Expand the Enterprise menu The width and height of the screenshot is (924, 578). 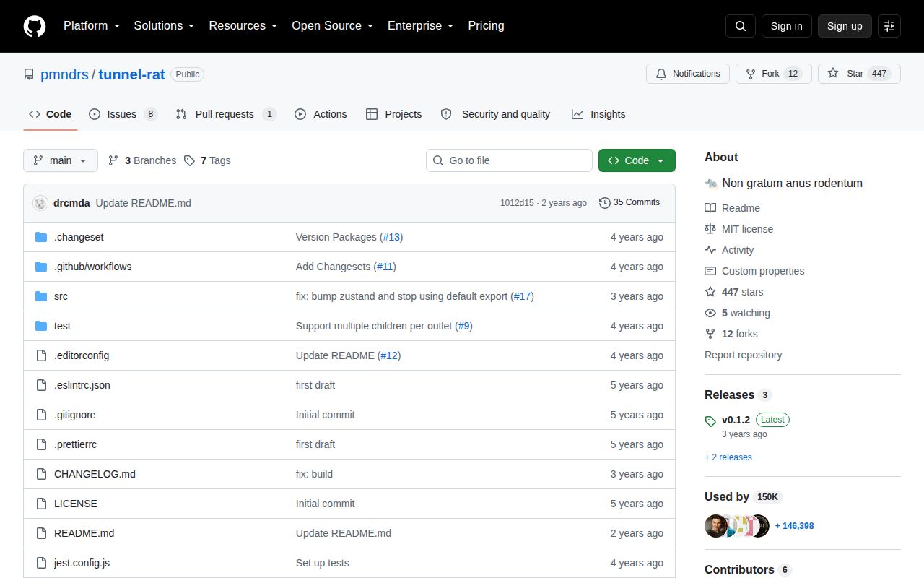(x=420, y=25)
